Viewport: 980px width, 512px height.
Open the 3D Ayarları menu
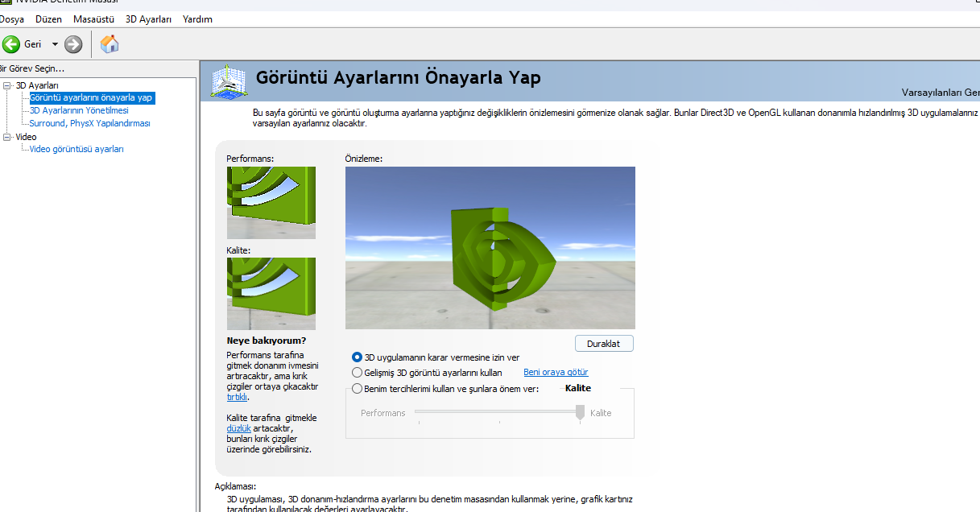click(148, 19)
